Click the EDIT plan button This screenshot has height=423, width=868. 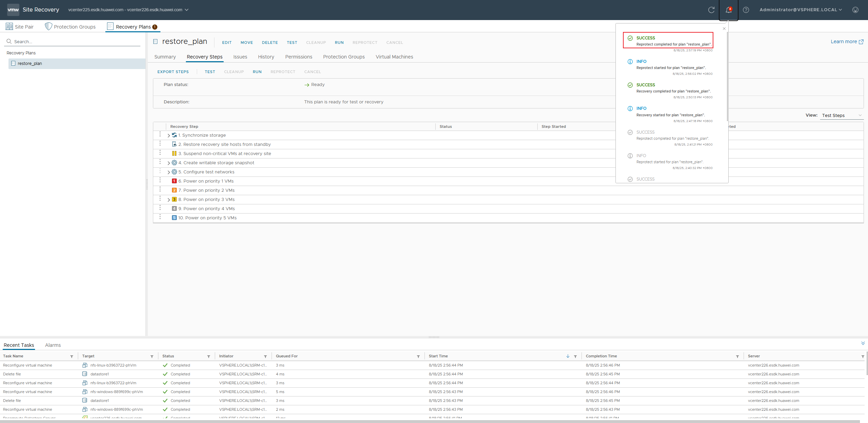point(227,43)
